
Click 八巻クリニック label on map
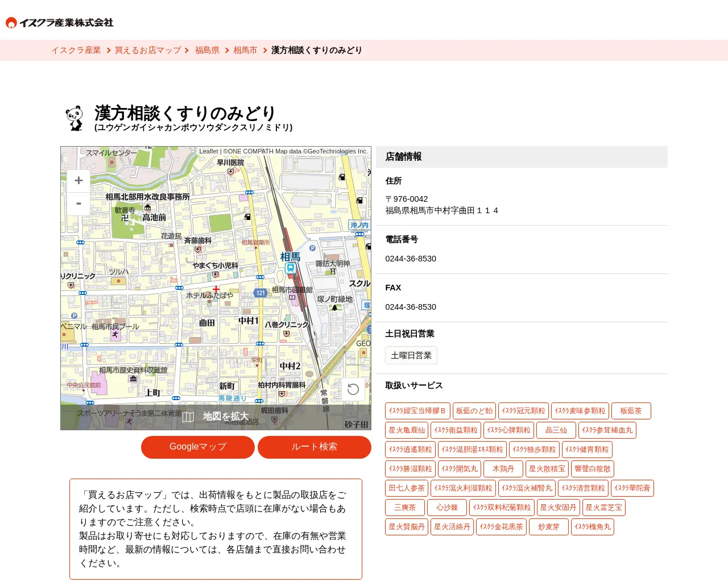pyautogui.click(x=287, y=325)
